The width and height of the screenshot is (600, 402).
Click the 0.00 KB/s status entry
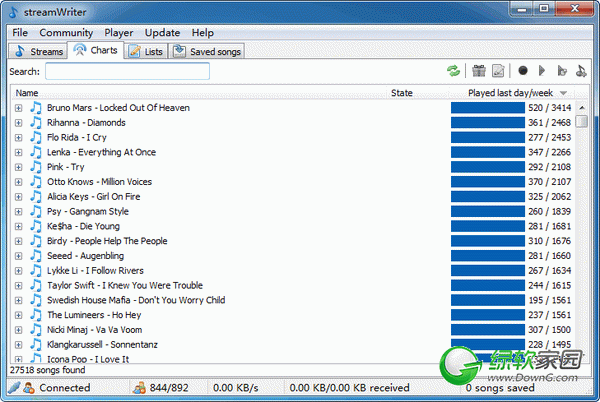point(236,388)
